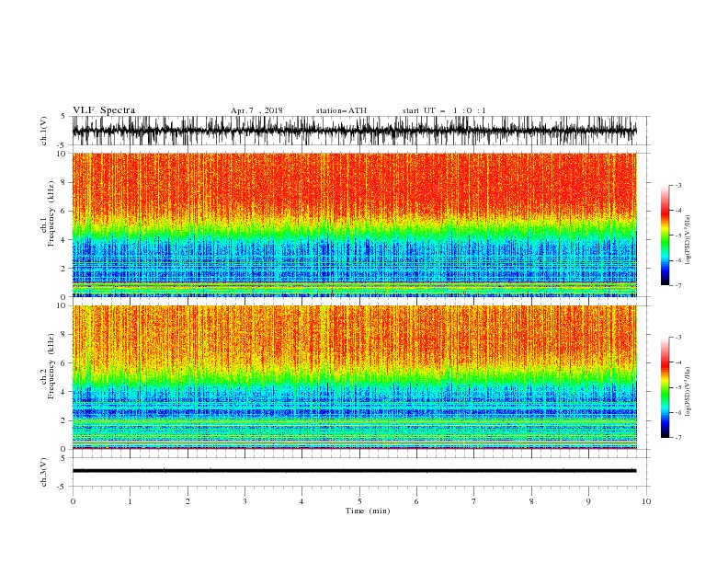
Task: Click the upper colorbar -3 tick label
Action: click(x=678, y=185)
